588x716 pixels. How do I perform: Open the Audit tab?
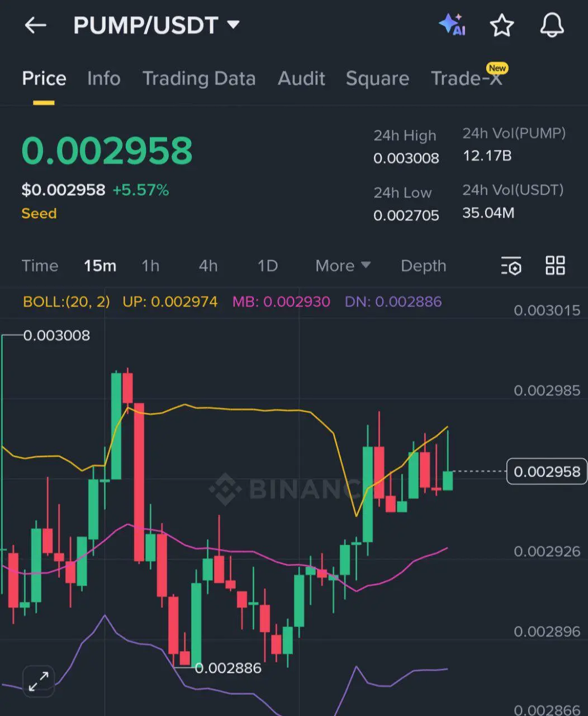pyautogui.click(x=301, y=78)
